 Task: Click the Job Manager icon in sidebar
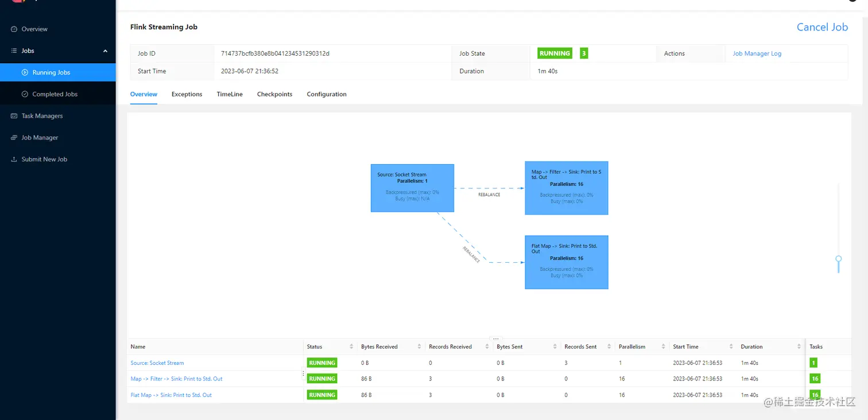[x=14, y=138]
